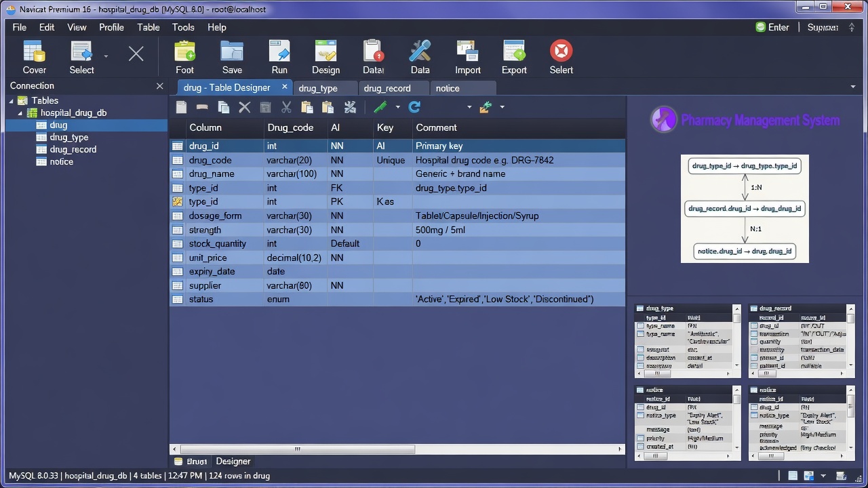Open the view options dropdown arrow in status bar

pyautogui.click(x=823, y=476)
